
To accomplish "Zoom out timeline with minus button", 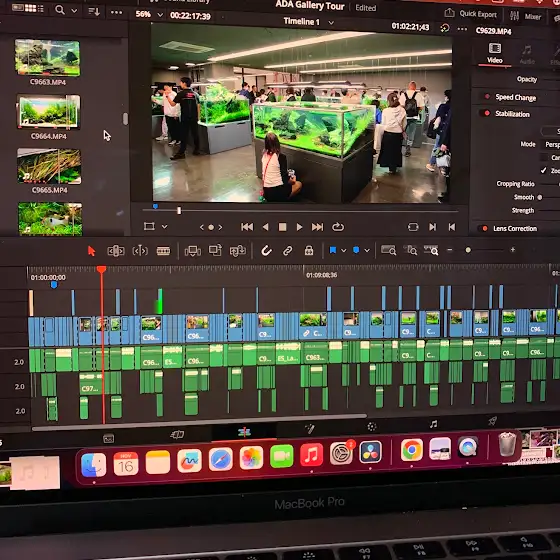I will coord(450,250).
